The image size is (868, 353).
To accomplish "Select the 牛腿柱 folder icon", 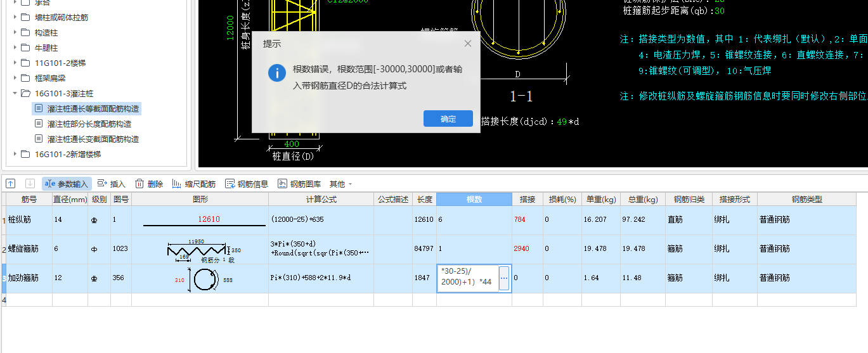I will tap(25, 48).
